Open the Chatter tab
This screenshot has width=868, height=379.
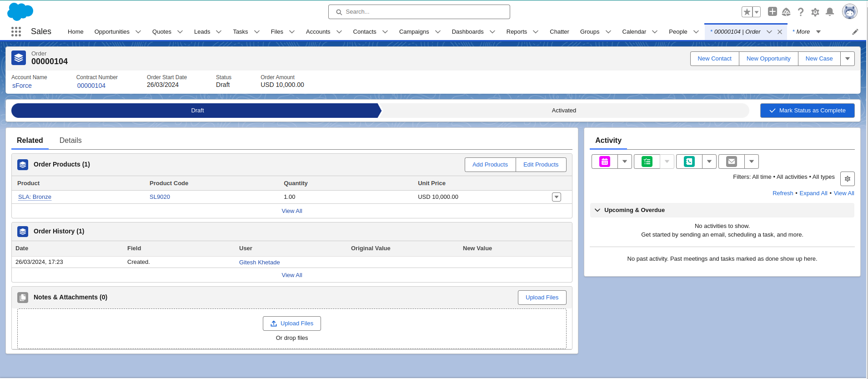click(x=559, y=32)
